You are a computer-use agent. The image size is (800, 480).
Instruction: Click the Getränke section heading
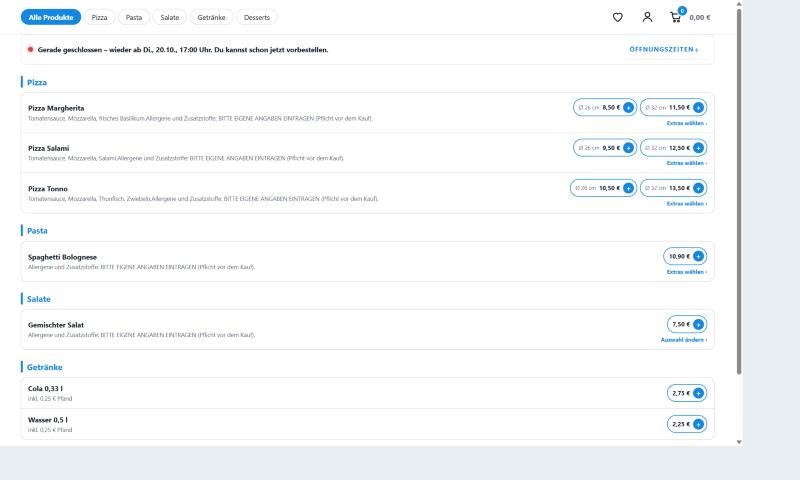[44, 367]
